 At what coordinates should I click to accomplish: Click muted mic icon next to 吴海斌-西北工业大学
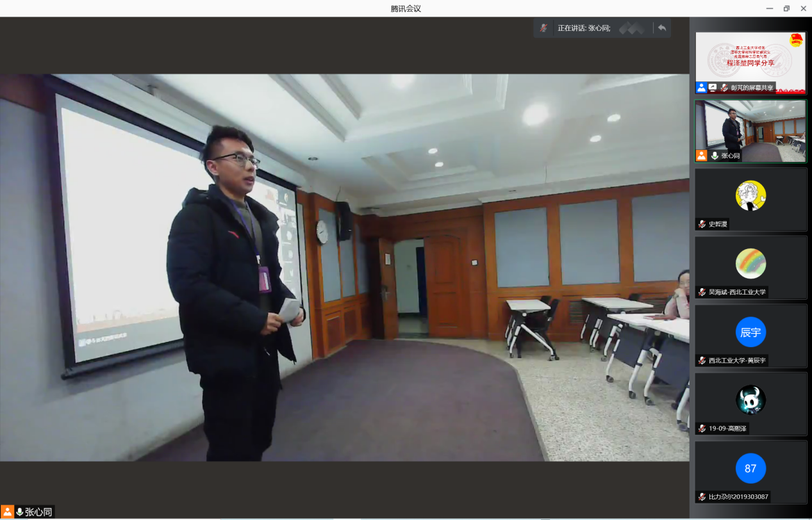coord(702,292)
